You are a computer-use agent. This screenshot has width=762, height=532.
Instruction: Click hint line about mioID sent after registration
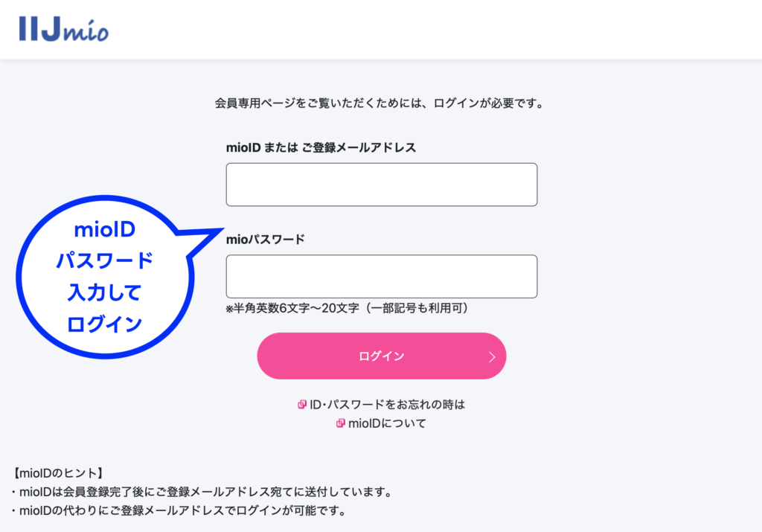tap(201, 492)
